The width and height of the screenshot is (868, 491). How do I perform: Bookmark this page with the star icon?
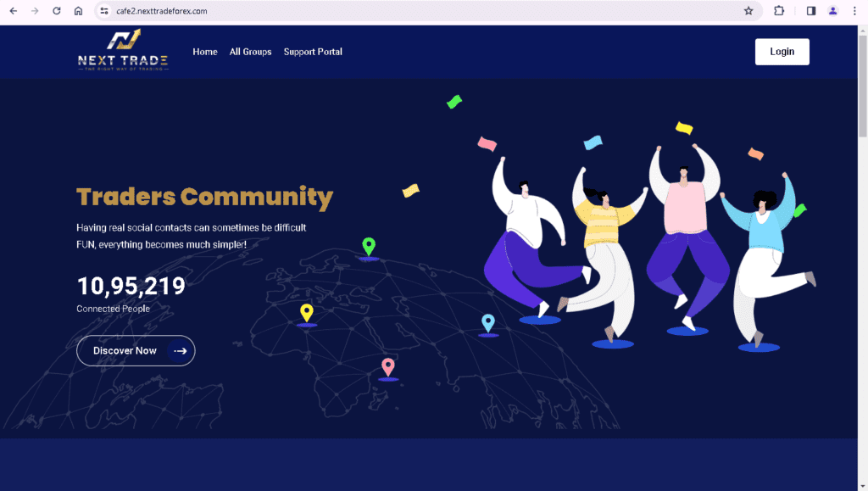click(748, 11)
